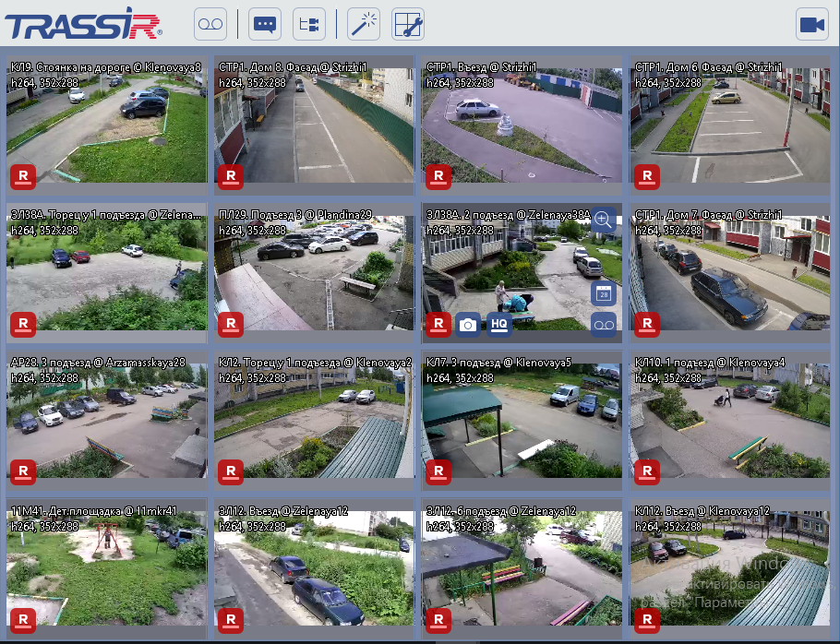
Task: Show the device tree icon in toolbar
Action: click(309, 24)
